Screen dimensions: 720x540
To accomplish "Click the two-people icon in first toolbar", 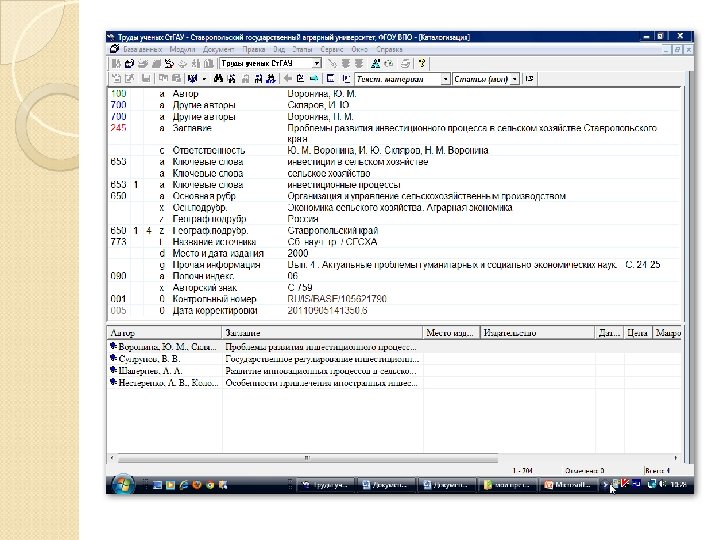I will pyautogui.click(x=375, y=63).
